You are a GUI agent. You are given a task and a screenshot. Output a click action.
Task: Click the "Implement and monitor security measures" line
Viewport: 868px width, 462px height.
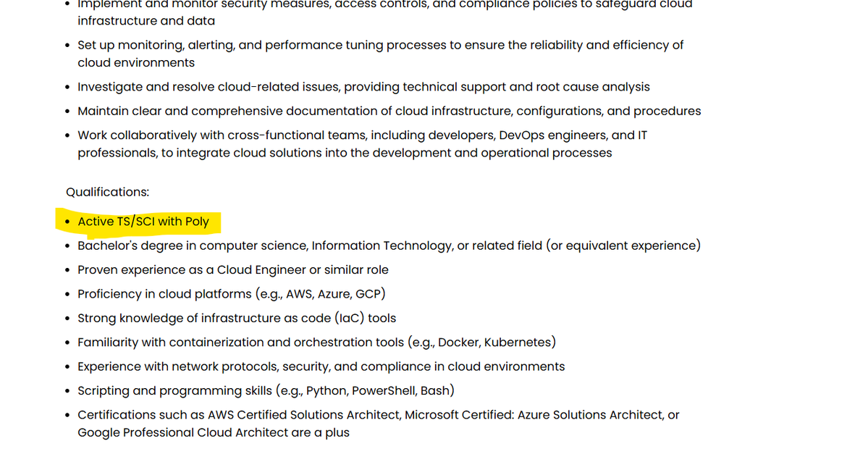(384, 4)
